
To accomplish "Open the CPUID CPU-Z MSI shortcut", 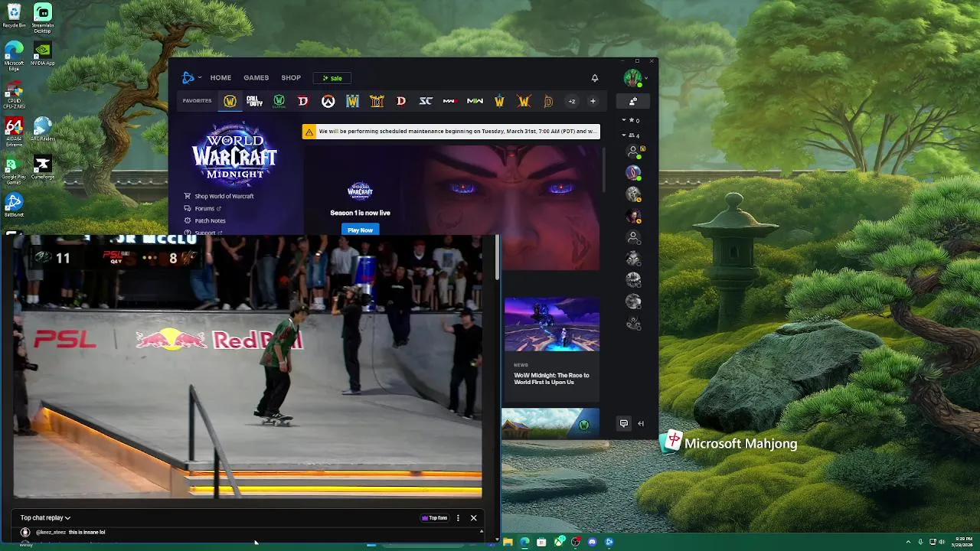I will (x=14, y=95).
